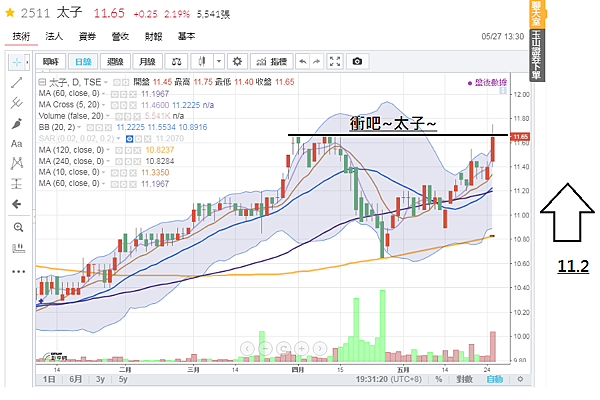
Task: Redo the last chart action
Action: pyautogui.click(x=316, y=61)
